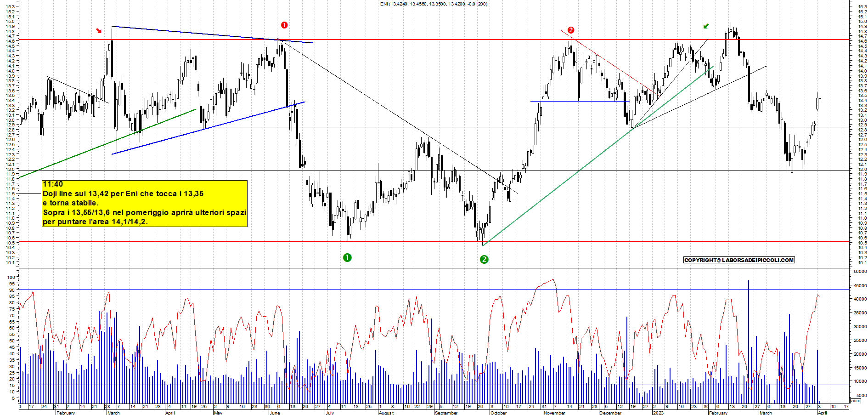
Task: Click the small red arrow near the March peak
Action: point(99,31)
